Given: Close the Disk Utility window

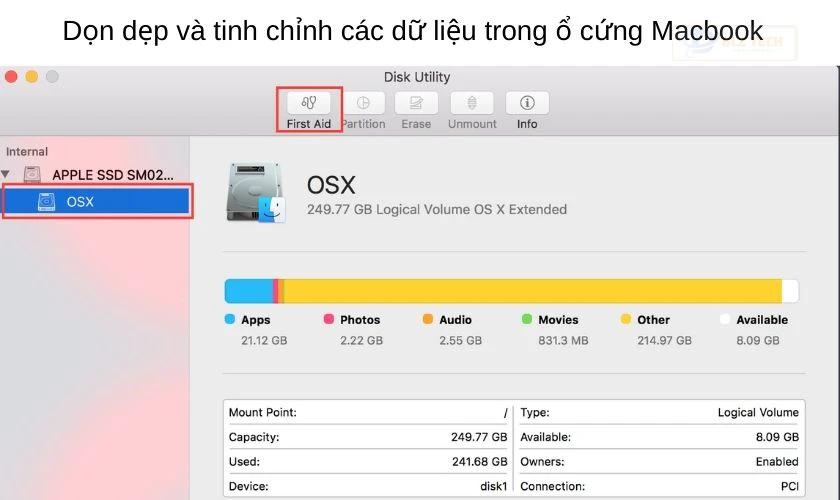Looking at the screenshot, I should click(11, 77).
